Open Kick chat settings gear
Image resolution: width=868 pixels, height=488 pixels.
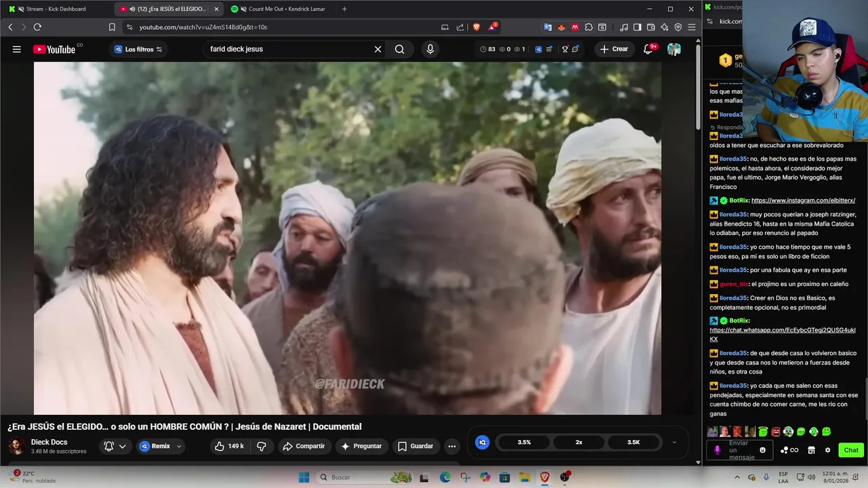(x=827, y=450)
